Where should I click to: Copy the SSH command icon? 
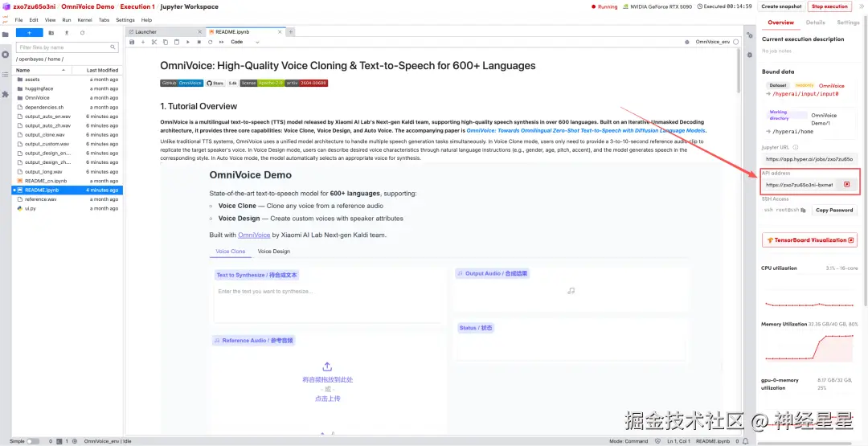(x=803, y=211)
